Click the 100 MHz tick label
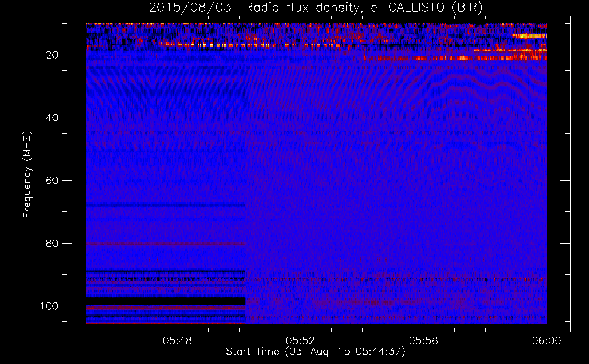Image resolution: width=589 pixels, height=364 pixels. click(49, 306)
